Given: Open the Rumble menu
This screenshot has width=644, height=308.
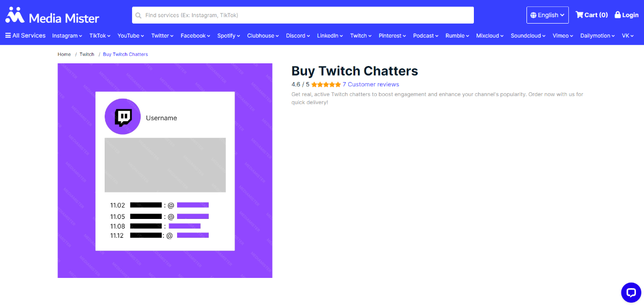Looking at the screenshot, I should (x=457, y=36).
